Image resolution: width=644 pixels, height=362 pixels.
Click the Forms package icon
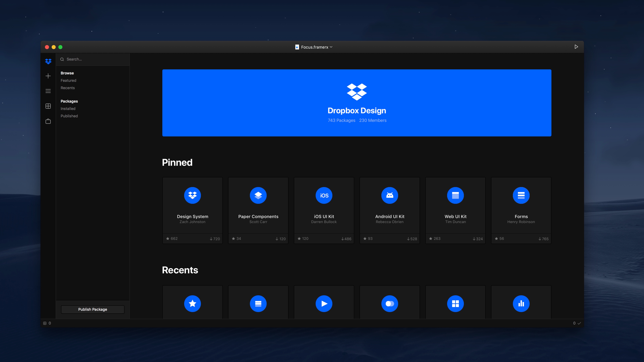point(521,195)
